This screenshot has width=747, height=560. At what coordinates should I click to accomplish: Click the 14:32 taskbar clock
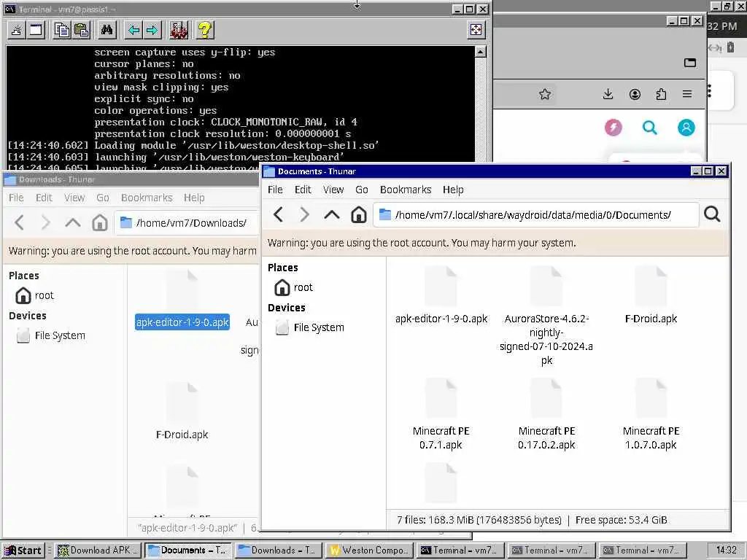click(x=726, y=550)
